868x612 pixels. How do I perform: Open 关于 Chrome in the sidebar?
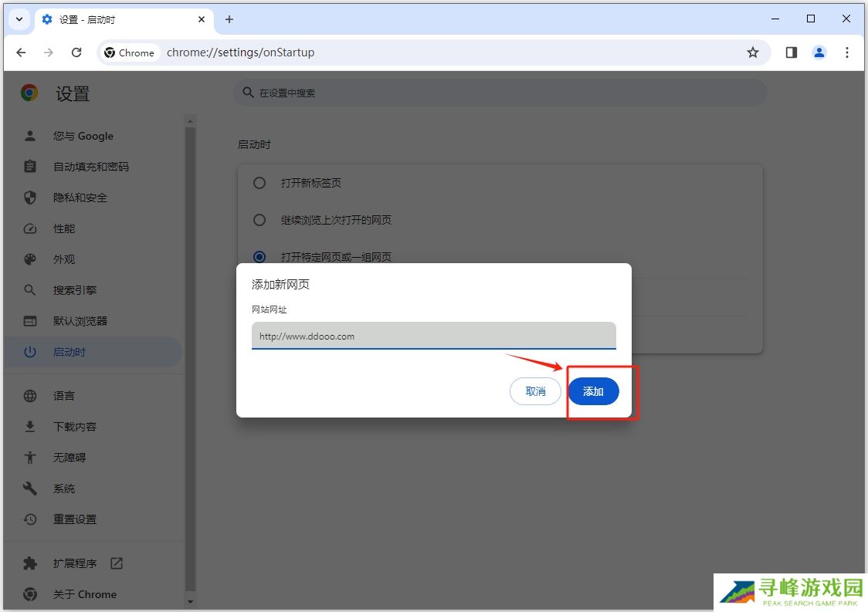pos(84,594)
